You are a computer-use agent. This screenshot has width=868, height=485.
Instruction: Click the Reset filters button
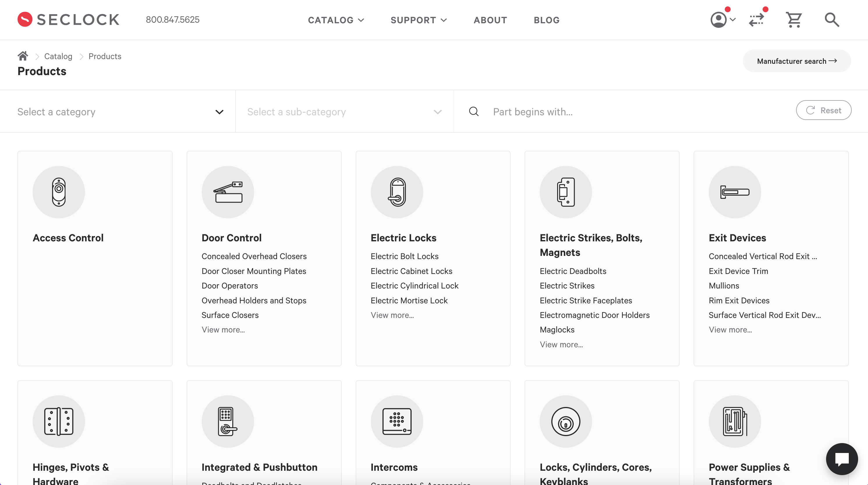point(823,110)
